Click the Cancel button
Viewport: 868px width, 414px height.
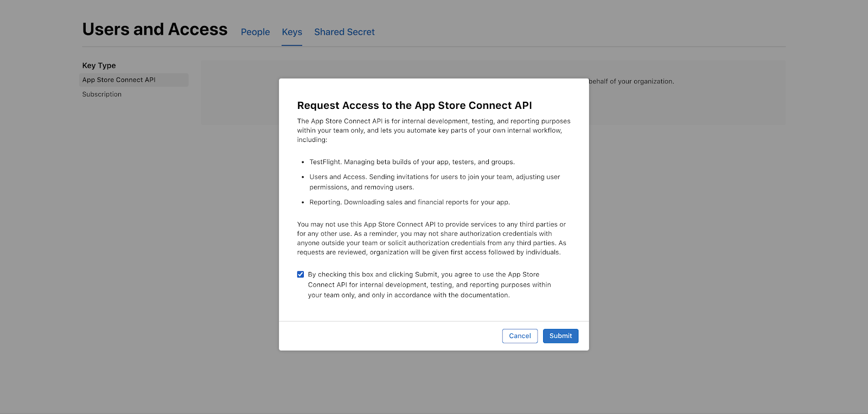(x=520, y=336)
